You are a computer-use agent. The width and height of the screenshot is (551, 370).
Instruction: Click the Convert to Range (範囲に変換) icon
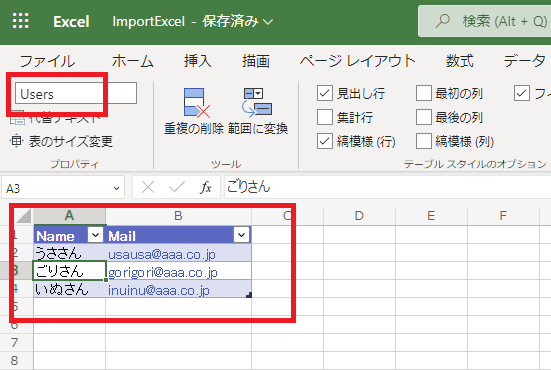pos(257,102)
